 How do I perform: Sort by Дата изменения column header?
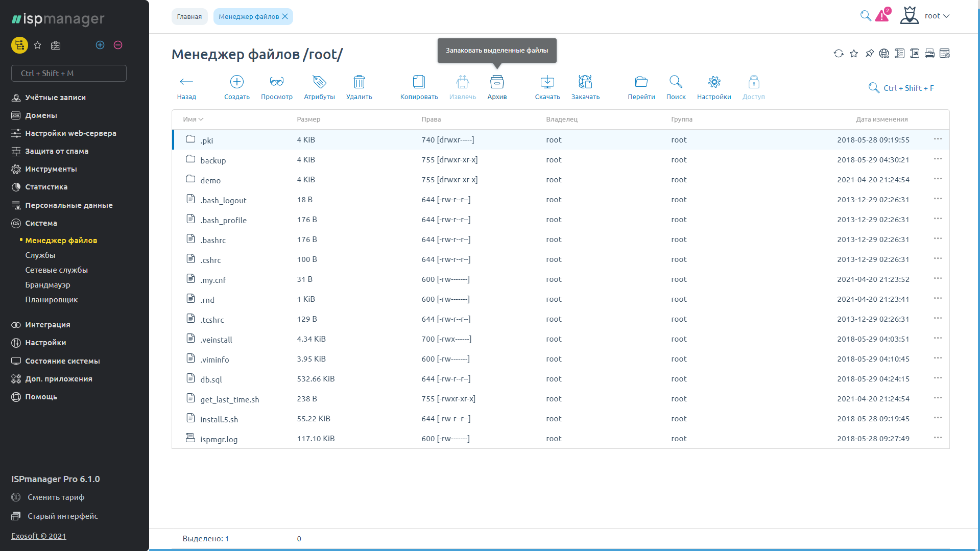[882, 119]
